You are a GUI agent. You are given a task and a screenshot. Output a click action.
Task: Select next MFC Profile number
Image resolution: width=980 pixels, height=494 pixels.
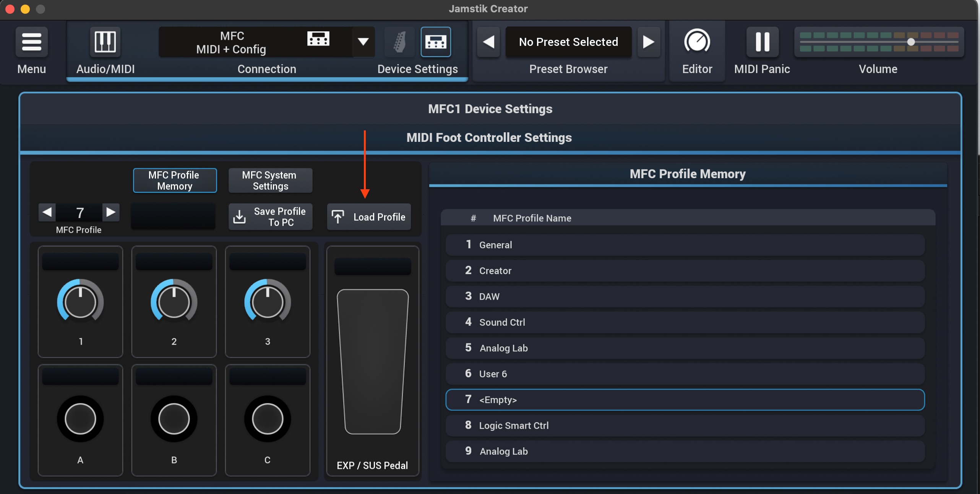tap(111, 212)
